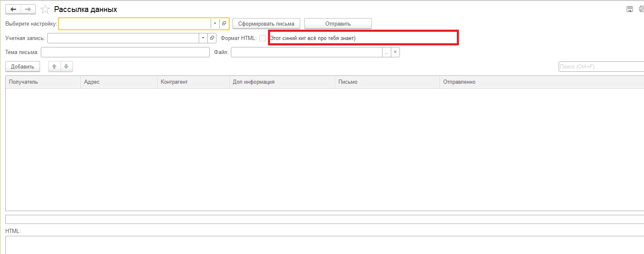644x254 pixels.
Task: Go forward with the right arrow button
Action: click(x=28, y=9)
